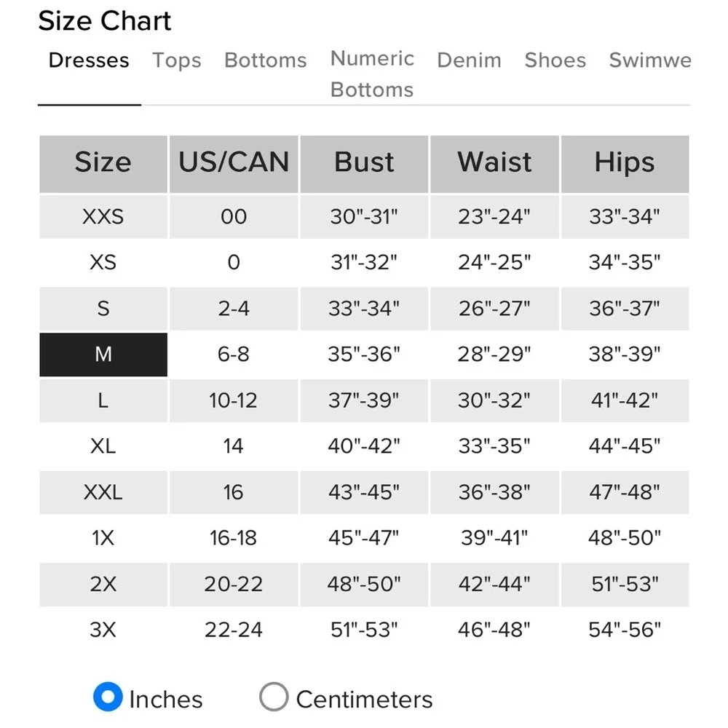Screen dimensions: 728x728
Task: Click the 2X size row label
Action: click(x=103, y=584)
